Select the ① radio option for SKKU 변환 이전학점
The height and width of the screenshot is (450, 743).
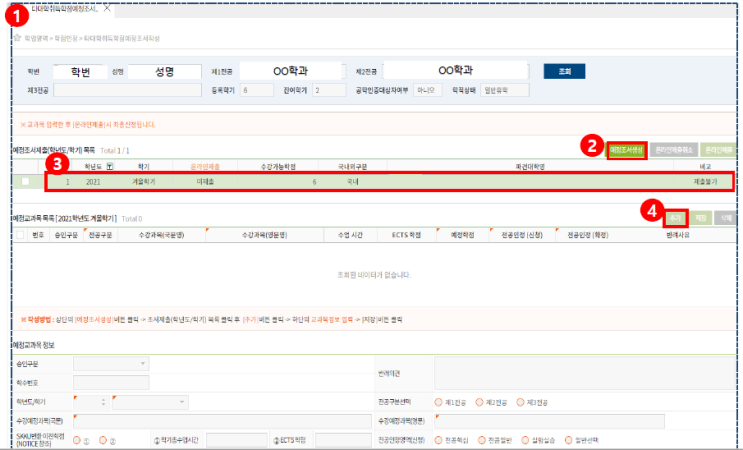point(77,441)
